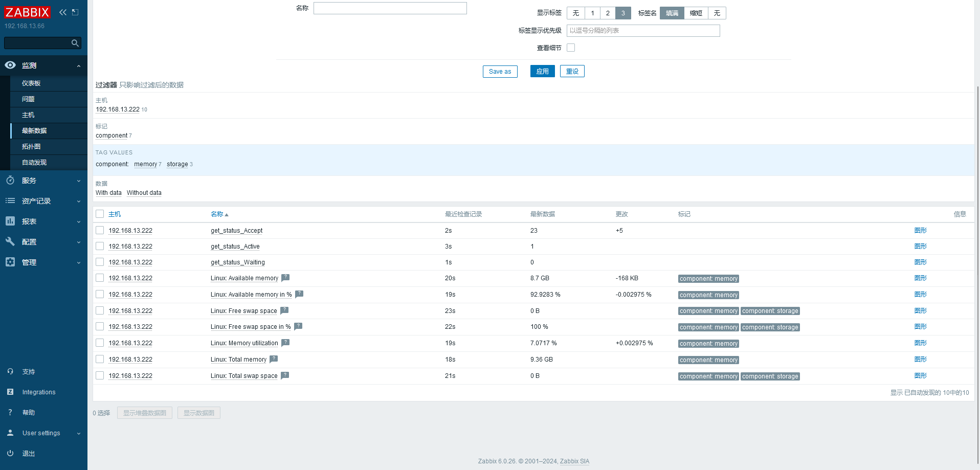Click help icon beside Linux: Available memory
The width and height of the screenshot is (980, 470).
(x=285, y=278)
